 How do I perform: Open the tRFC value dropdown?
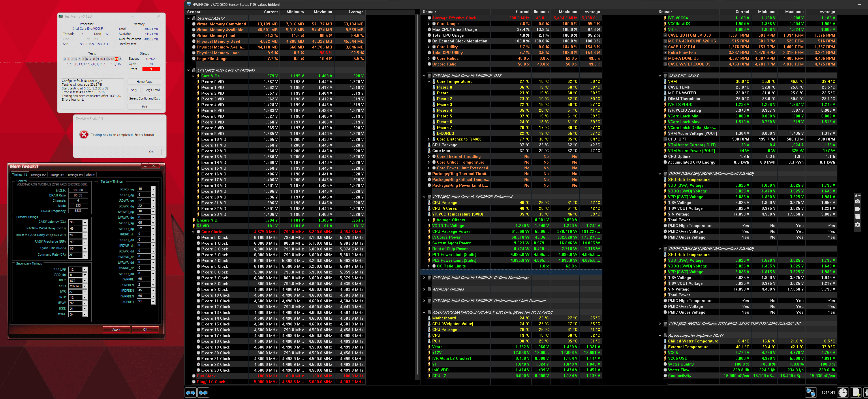coord(85,280)
